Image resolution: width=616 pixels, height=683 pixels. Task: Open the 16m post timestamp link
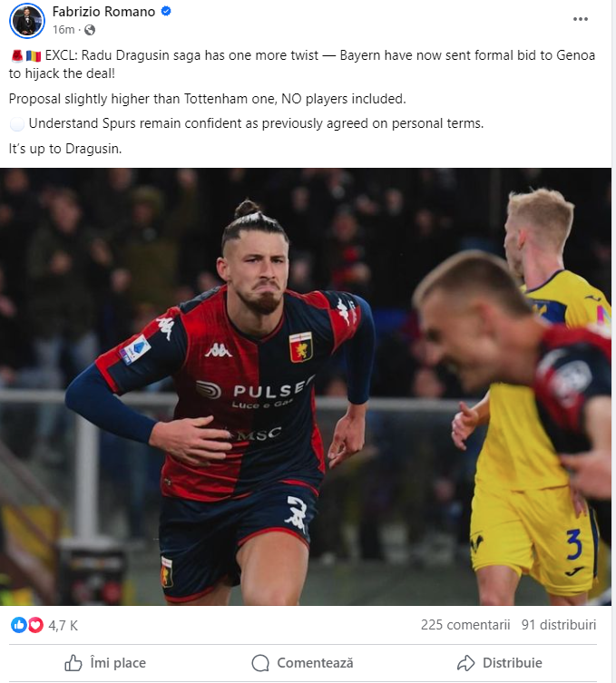64,30
